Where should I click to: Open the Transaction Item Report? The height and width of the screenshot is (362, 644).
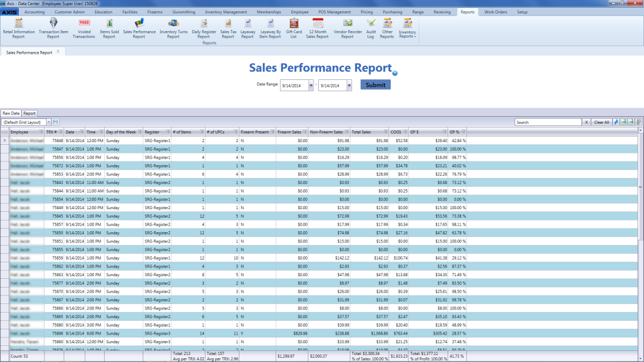pyautogui.click(x=53, y=28)
